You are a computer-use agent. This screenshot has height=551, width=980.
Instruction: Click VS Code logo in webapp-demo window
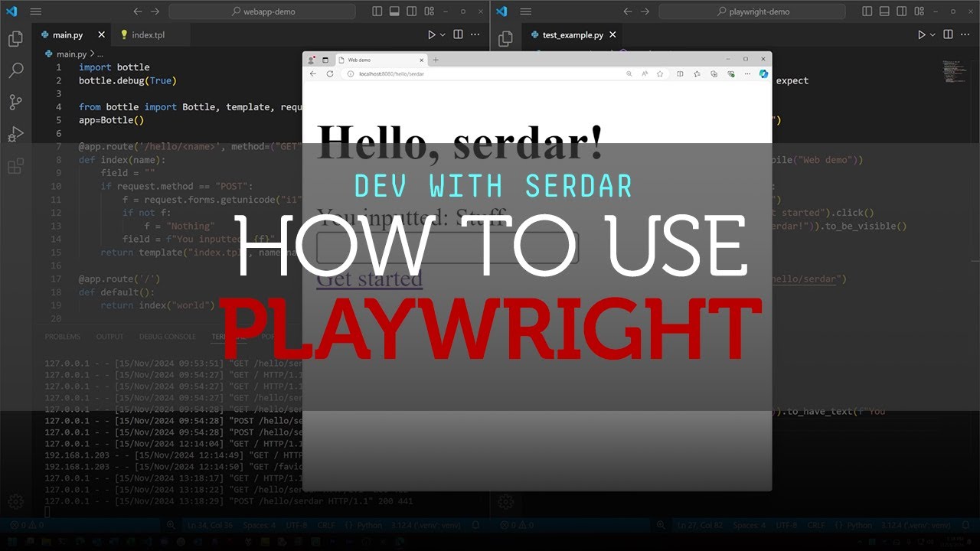(12, 11)
